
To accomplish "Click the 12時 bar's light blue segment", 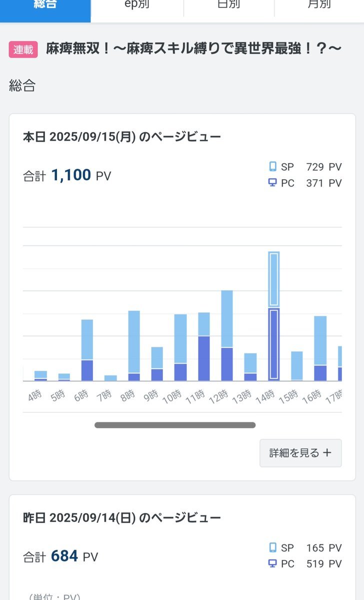I will tap(227, 318).
